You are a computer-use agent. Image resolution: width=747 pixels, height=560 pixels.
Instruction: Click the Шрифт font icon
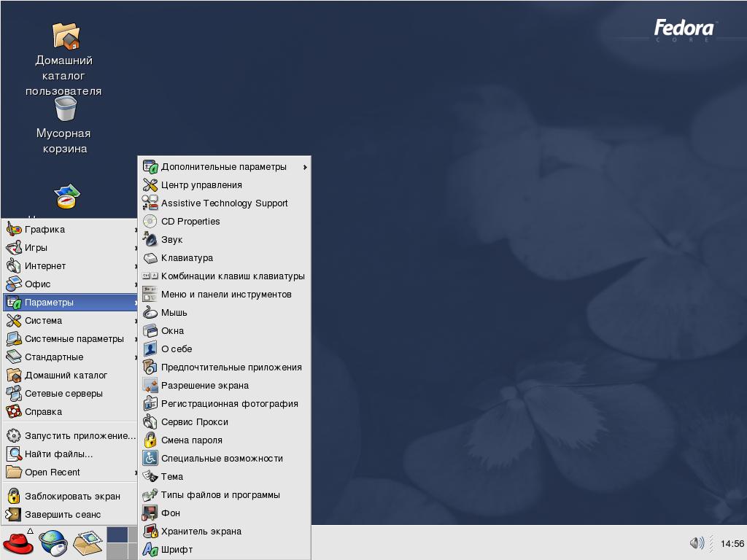click(x=150, y=550)
